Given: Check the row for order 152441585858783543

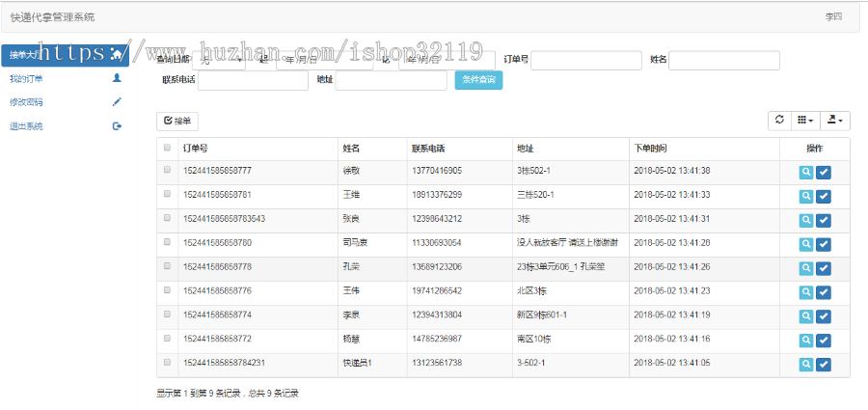Looking at the screenshot, I should tap(167, 218).
